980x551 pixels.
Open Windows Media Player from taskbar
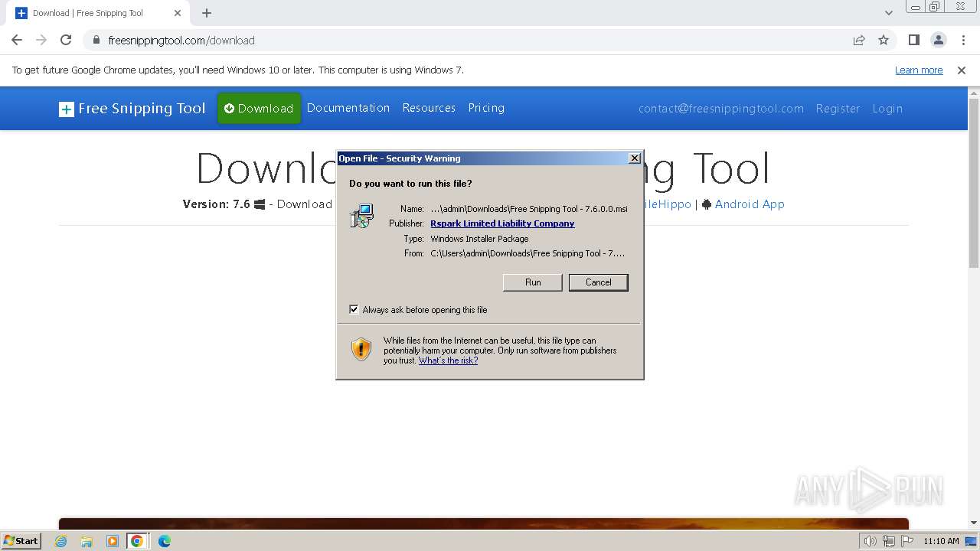pos(113,541)
